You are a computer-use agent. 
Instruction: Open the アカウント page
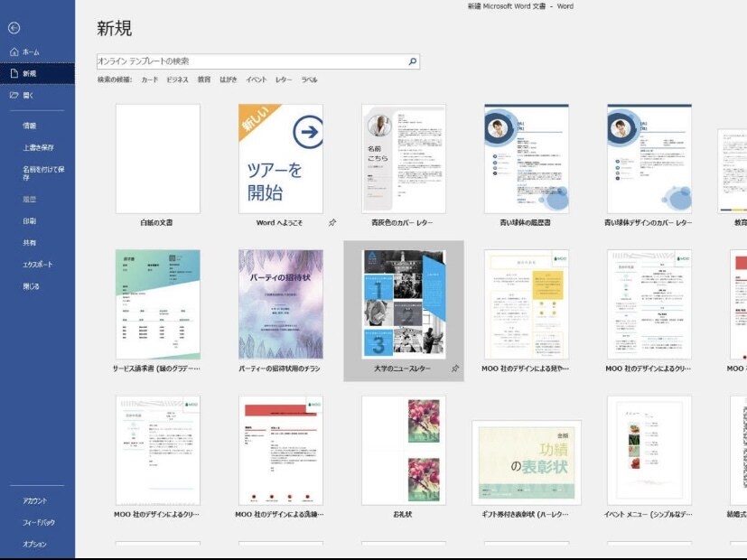(x=37, y=501)
